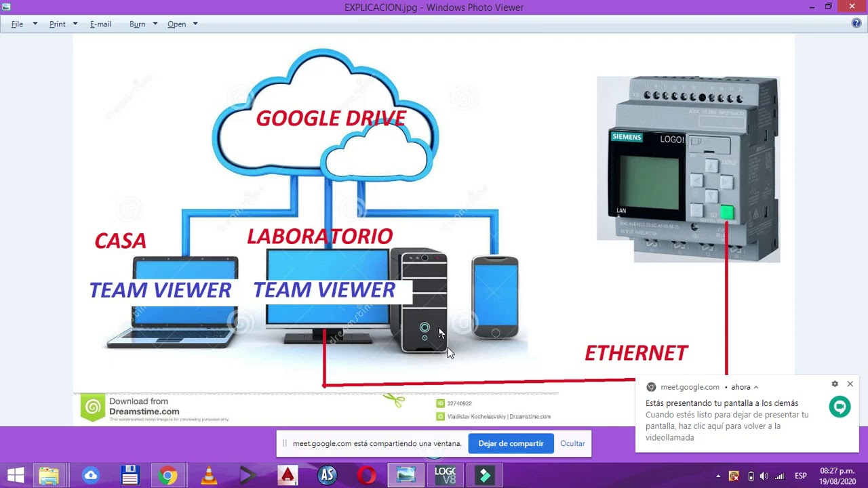Expand the Open dropdown arrow
The image size is (868, 488).
(x=195, y=24)
